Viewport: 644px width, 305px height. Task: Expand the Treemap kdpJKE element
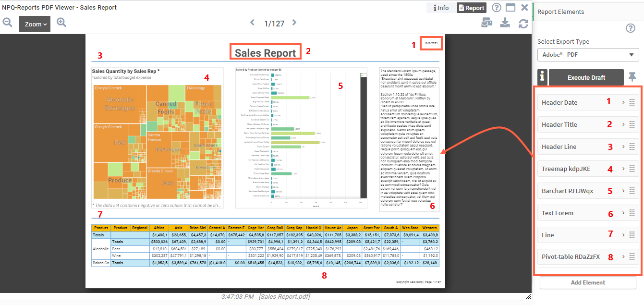point(623,169)
